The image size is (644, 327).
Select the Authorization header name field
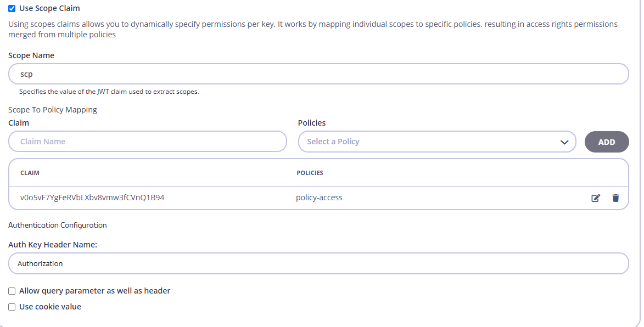coord(318,263)
